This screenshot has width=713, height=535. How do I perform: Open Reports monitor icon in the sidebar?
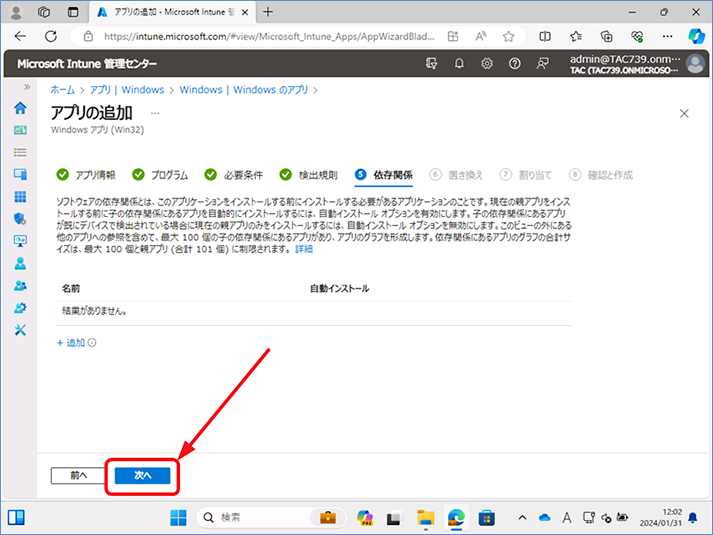[20, 241]
